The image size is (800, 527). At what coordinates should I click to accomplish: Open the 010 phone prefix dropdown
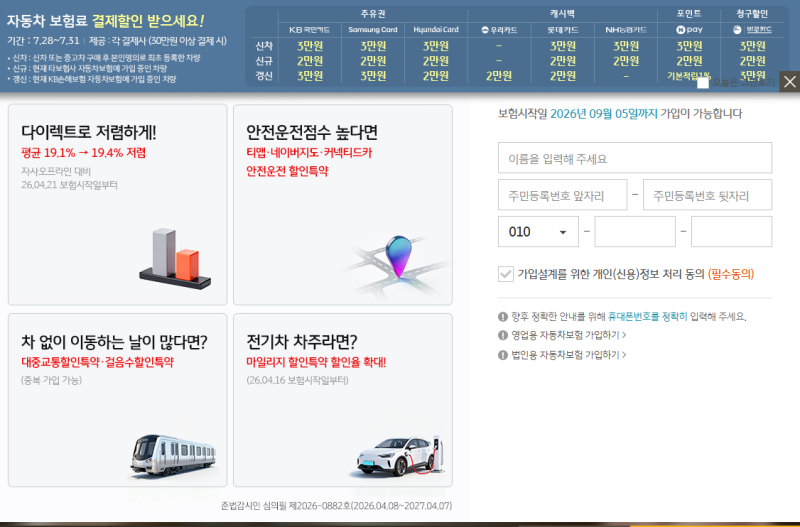(x=538, y=232)
